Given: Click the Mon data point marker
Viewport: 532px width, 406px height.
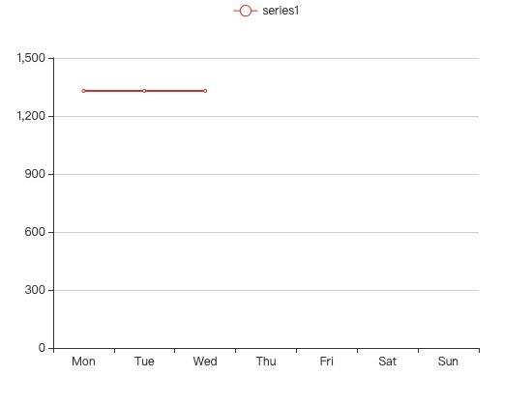Looking at the screenshot, I should click(x=83, y=91).
